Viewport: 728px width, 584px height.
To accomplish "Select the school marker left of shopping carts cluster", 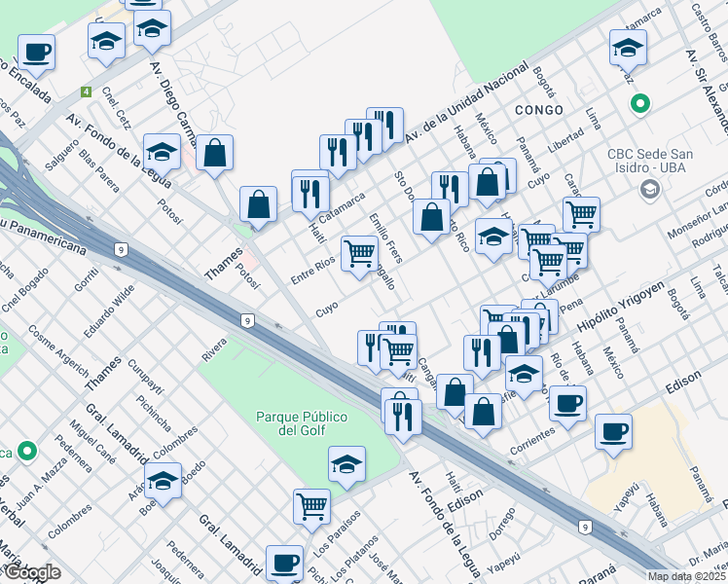I will pyautogui.click(x=494, y=238).
